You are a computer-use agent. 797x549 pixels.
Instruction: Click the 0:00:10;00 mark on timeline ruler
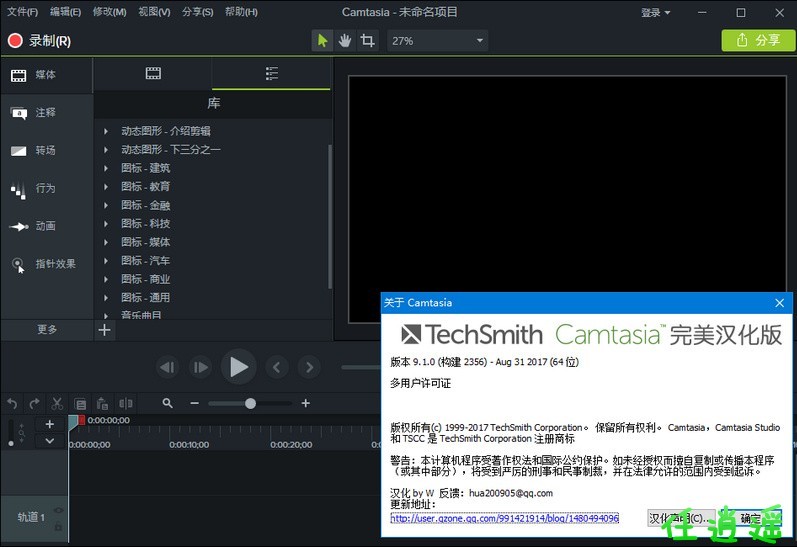189,445
